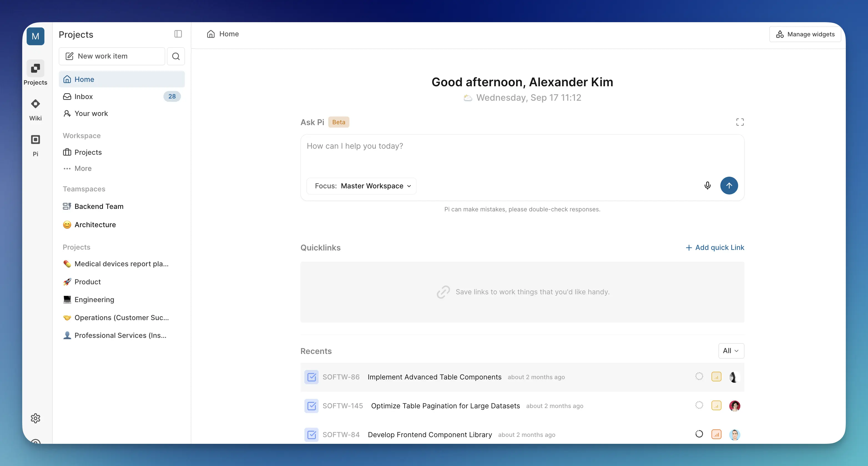868x466 pixels.
Task: Open Your work in sidebar
Action: point(122,113)
